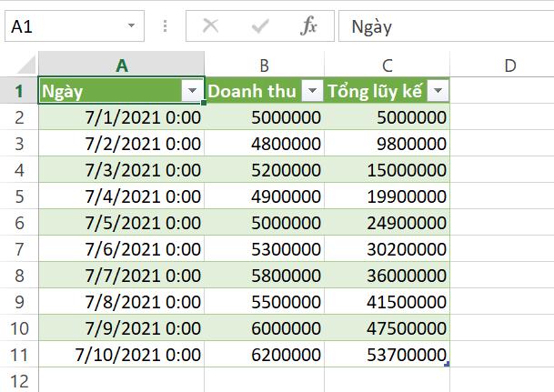
Task: Select cumulative total cell 53700000
Action: (388, 354)
